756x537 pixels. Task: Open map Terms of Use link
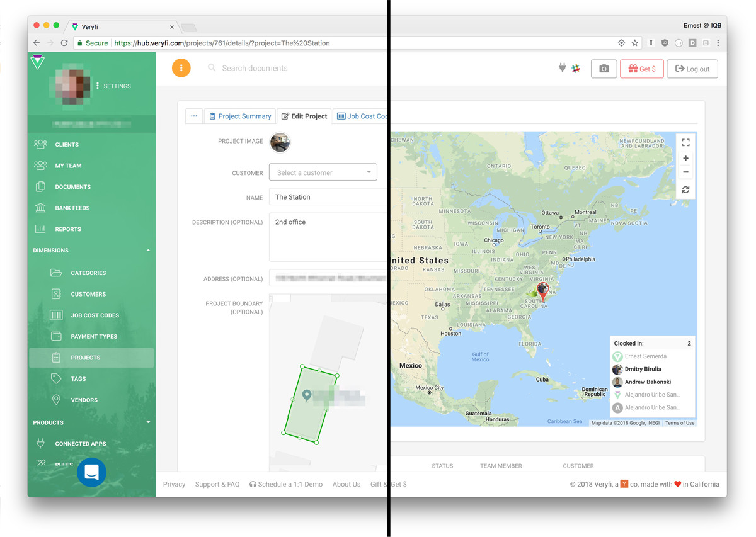pyautogui.click(x=680, y=423)
